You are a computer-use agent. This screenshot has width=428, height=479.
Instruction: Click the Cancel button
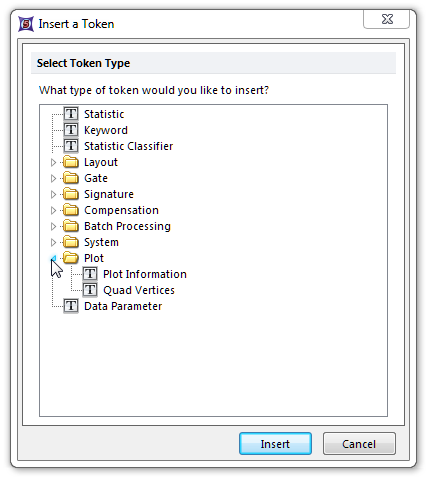pyautogui.click(x=359, y=444)
